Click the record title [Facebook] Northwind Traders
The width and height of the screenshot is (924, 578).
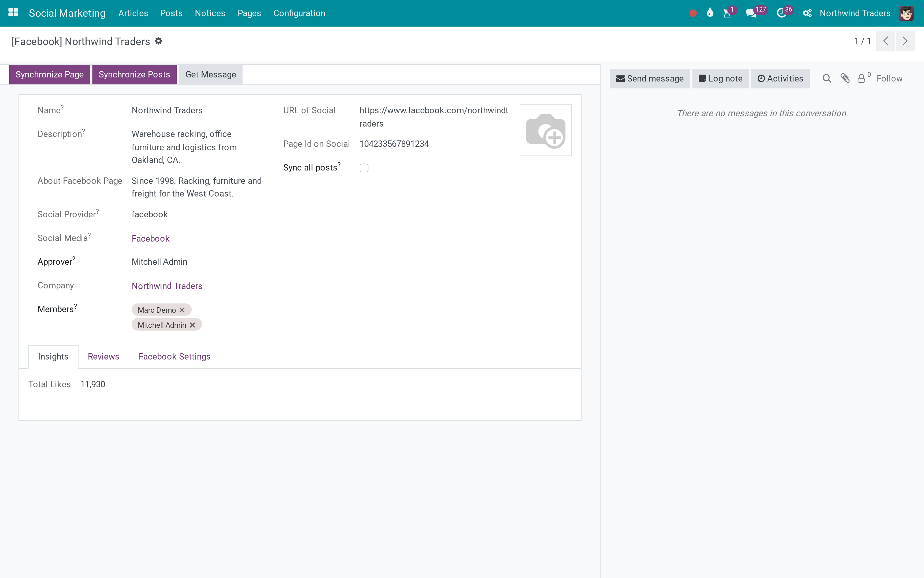coord(81,41)
